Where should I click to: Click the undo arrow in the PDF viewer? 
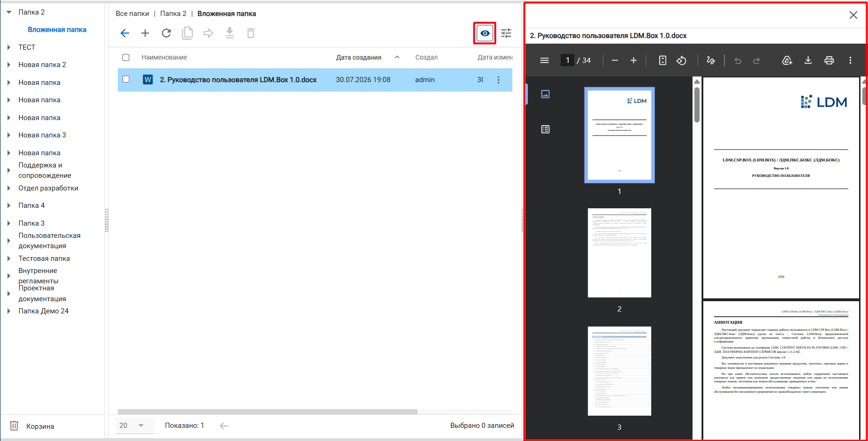(738, 61)
